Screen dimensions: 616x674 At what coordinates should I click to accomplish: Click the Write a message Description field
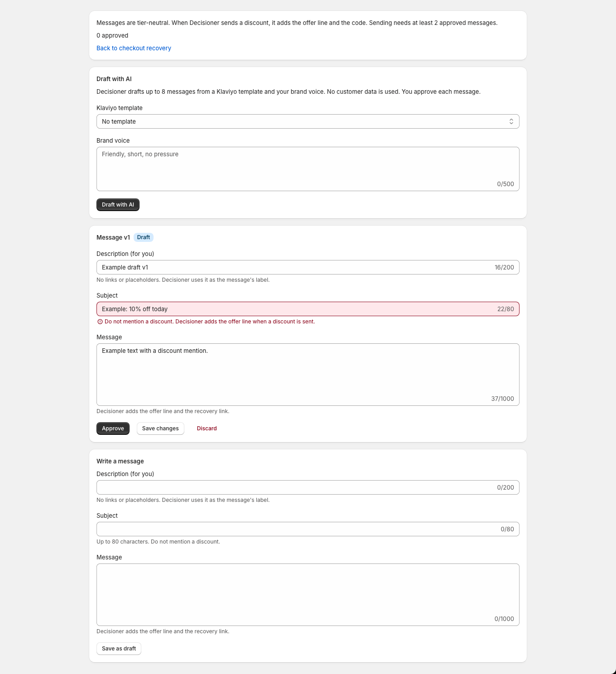(308, 487)
